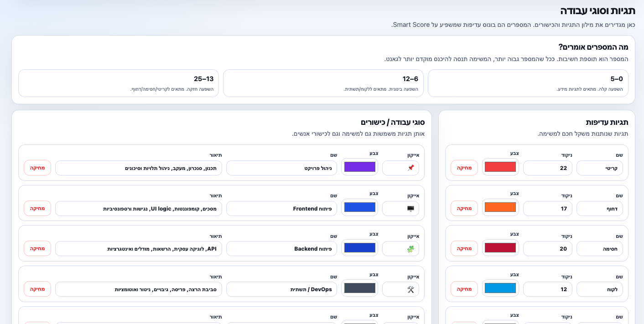644x324 pixels.
Task: Click the pushpin icon field for ניהול פרויקט
Action: [x=400, y=168]
